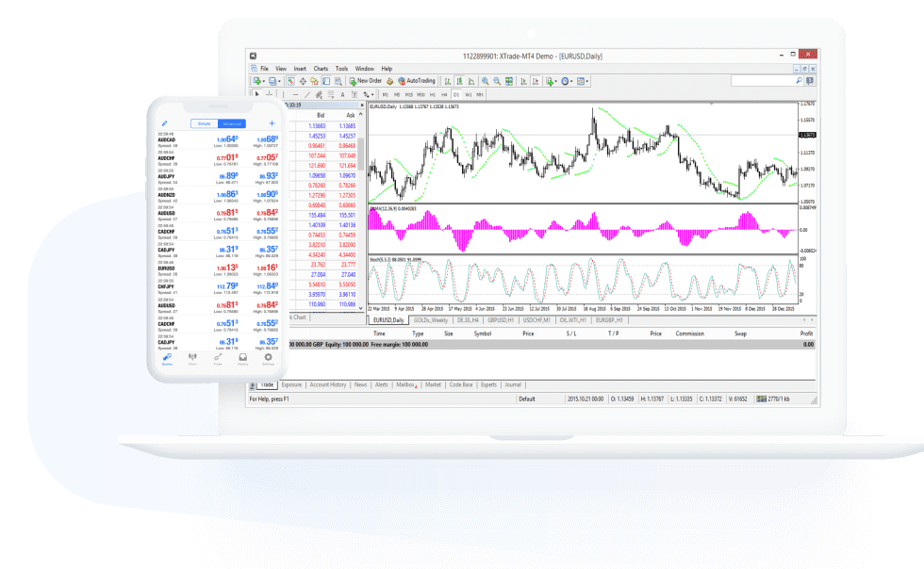924x569 pixels.
Task: Select the cursor arrow tool
Action: click(256, 94)
